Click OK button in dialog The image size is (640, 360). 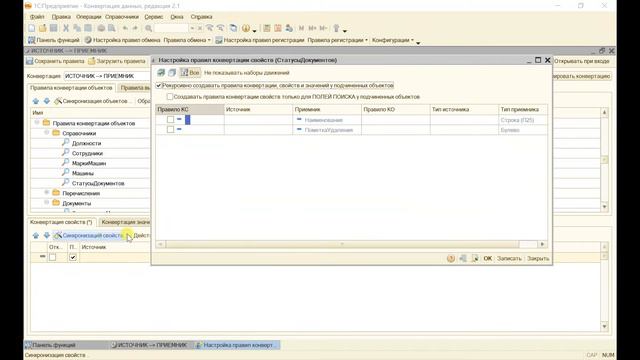(x=488, y=258)
